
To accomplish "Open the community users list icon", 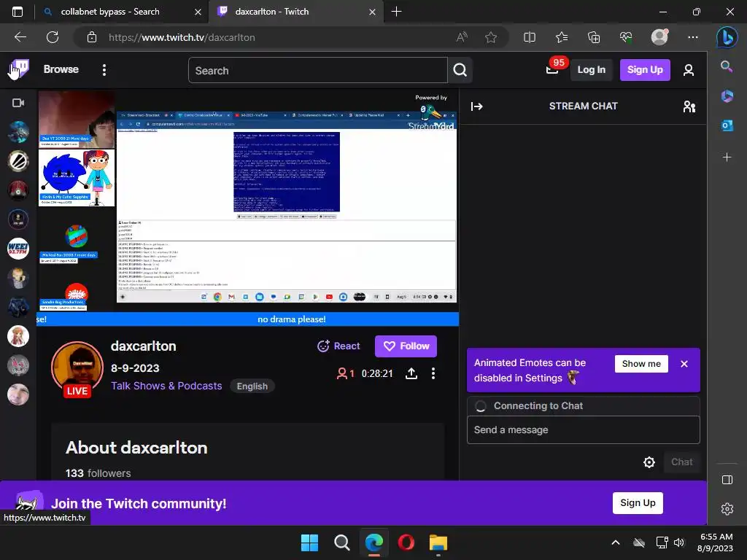I will click(x=689, y=106).
